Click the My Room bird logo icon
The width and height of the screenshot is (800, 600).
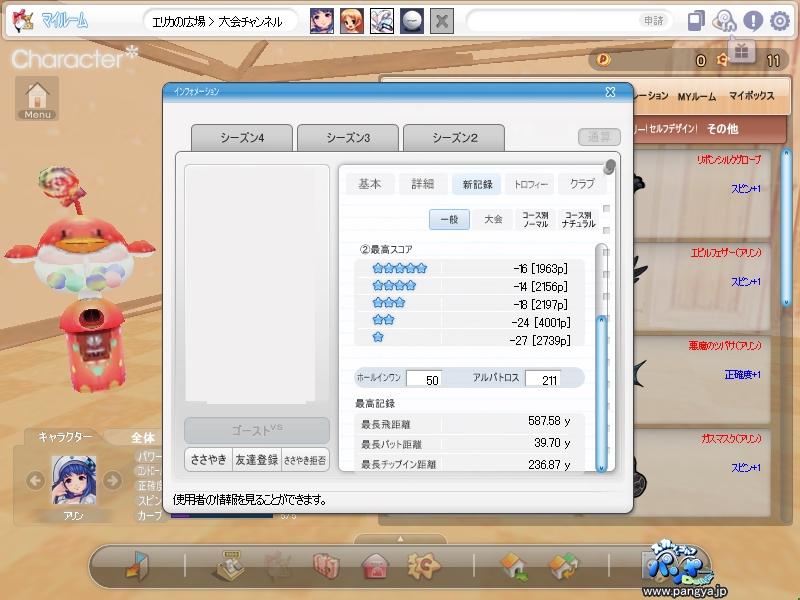click(22, 21)
